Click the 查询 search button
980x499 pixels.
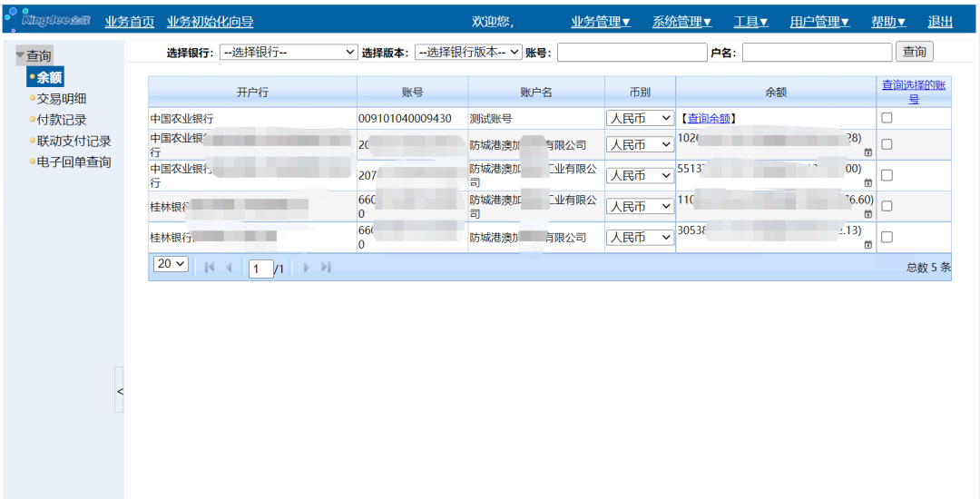[x=914, y=52]
